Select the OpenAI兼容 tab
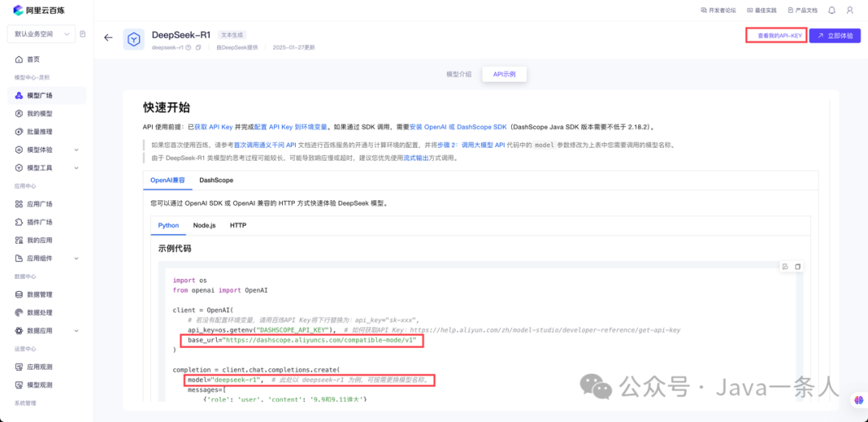The height and width of the screenshot is (422, 868). click(x=167, y=181)
